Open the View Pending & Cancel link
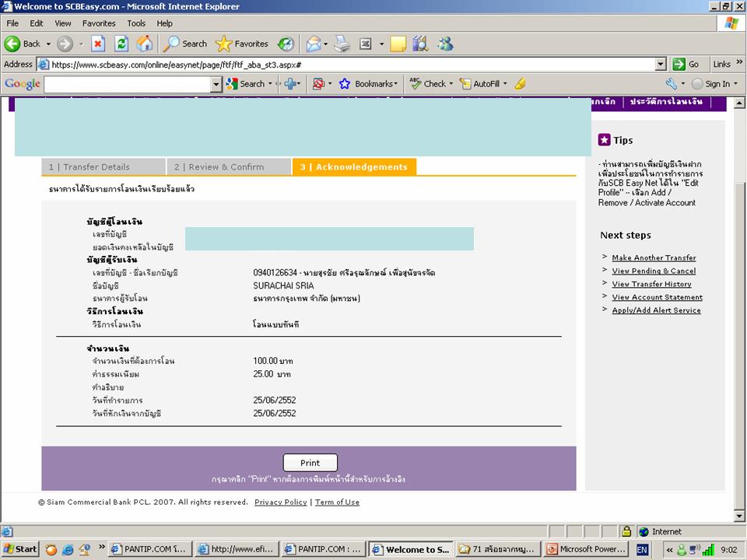Image resolution: width=747 pixels, height=560 pixels. (x=654, y=271)
